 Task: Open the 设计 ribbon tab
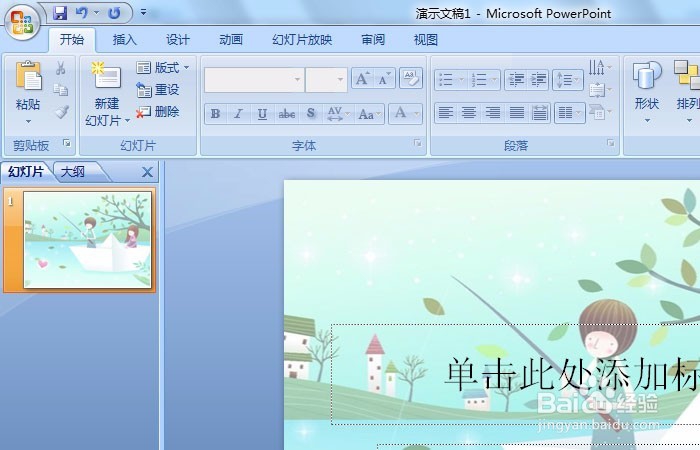pyautogui.click(x=178, y=40)
